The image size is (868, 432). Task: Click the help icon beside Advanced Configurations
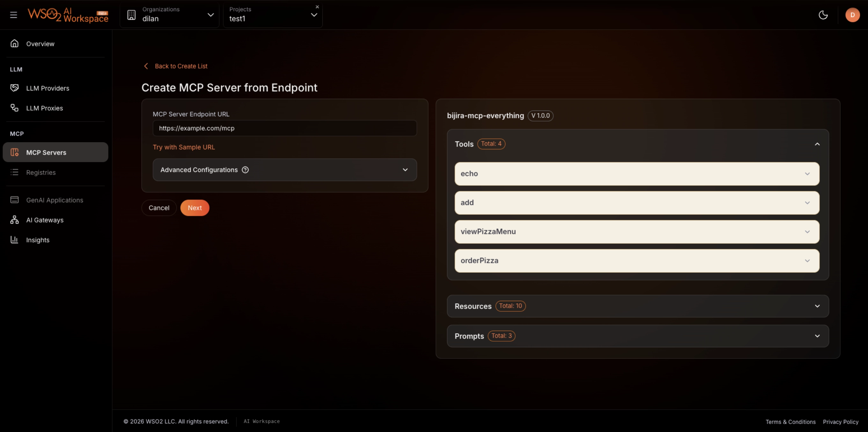pyautogui.click(x=245, y=170)
